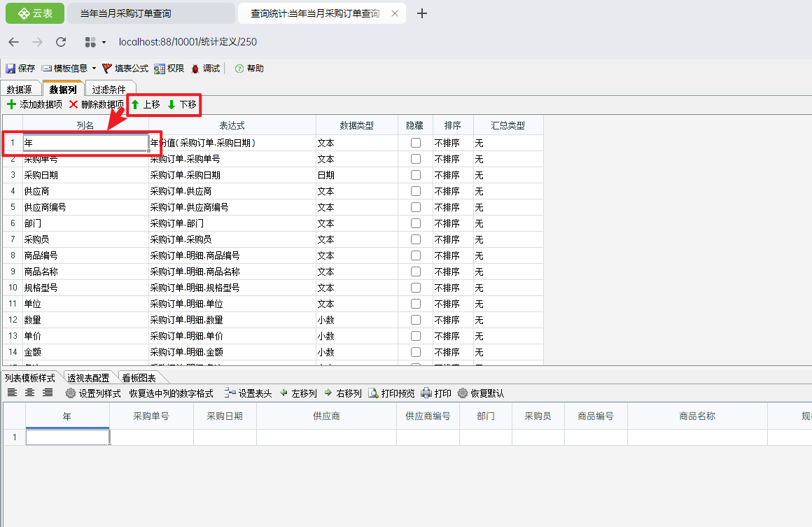This screenshot has height=527, width=812.
Task: Click the 恢复选中列的数字格式 button
Action: [x=171, y=393]
